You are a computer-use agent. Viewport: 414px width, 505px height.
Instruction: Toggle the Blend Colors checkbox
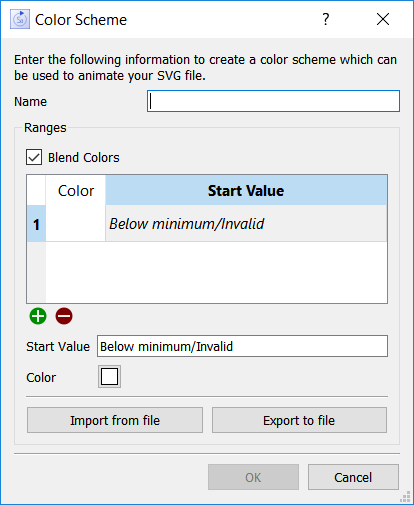coord(34,157)
